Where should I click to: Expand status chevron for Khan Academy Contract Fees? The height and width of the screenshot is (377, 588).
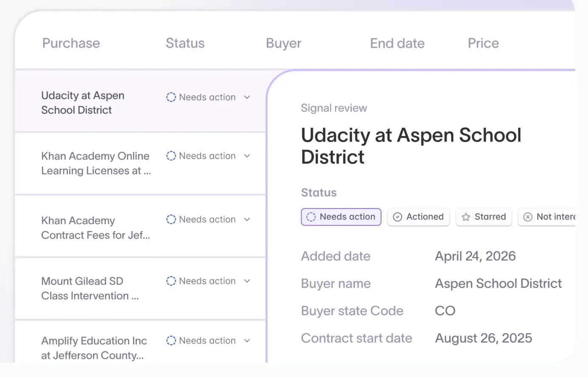click(x=247, y=219)
